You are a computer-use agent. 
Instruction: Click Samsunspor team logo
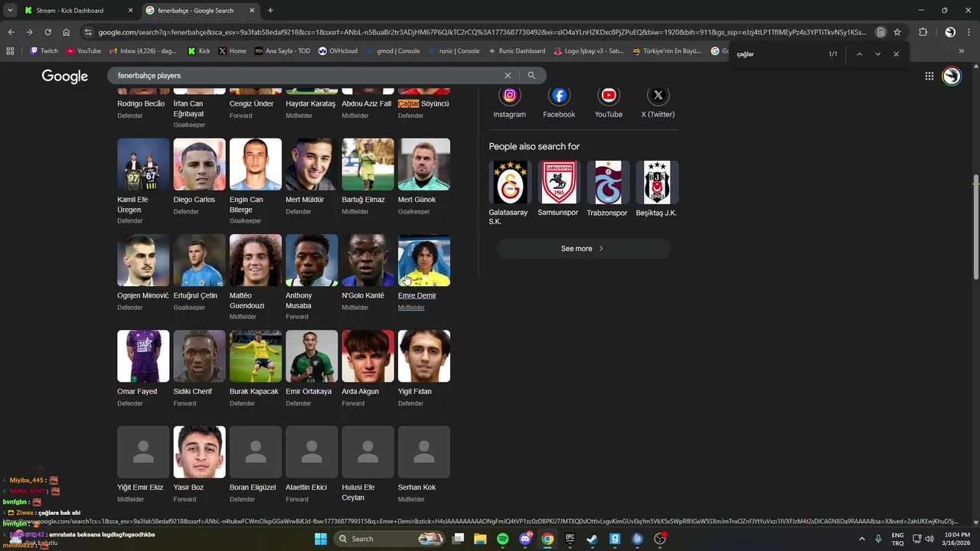(x=559, y=182)
